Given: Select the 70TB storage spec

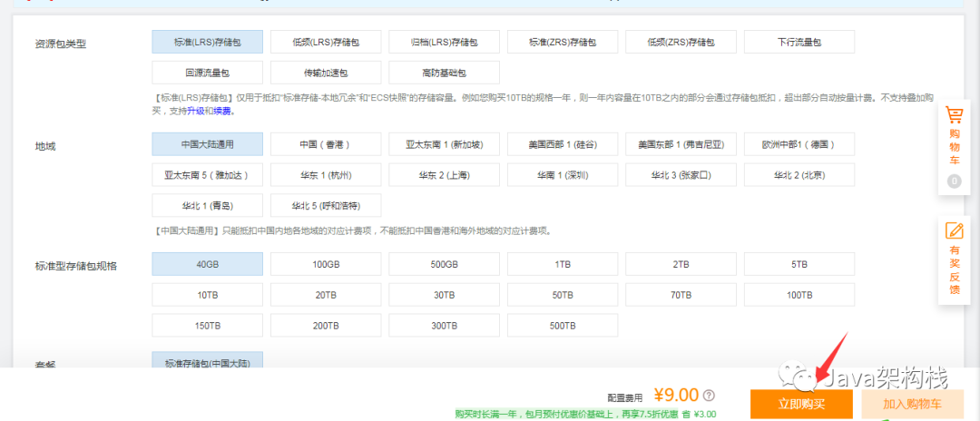Looking at the screenshot, I should (x=681, y=295).
